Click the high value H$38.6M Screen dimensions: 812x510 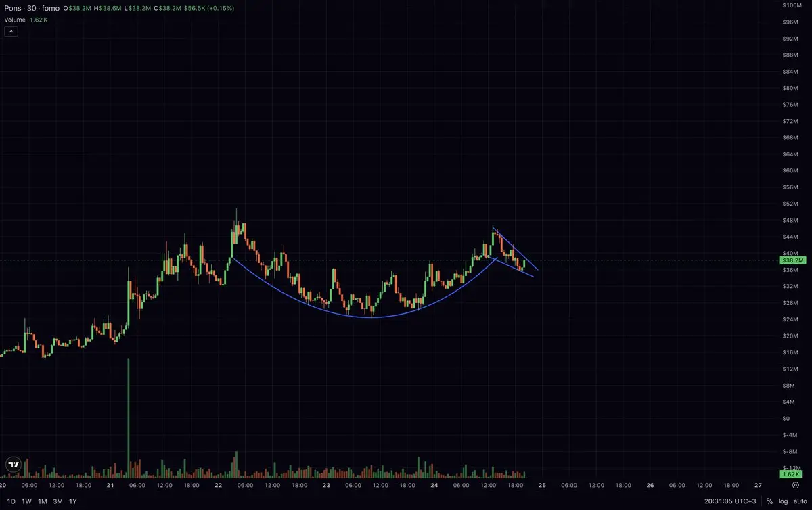(108, 7)
